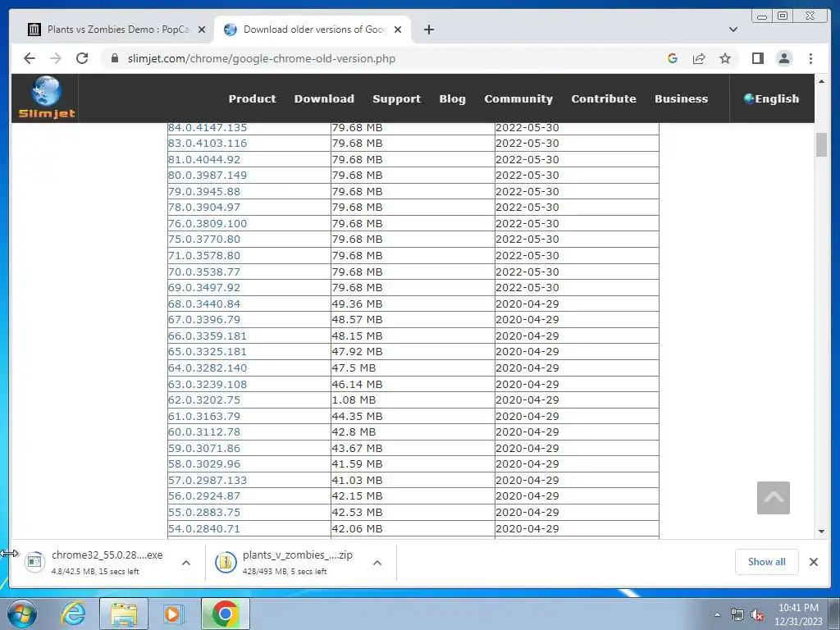Open the Chrome profile avatar

pyautogui.click(x=783, y=58)
